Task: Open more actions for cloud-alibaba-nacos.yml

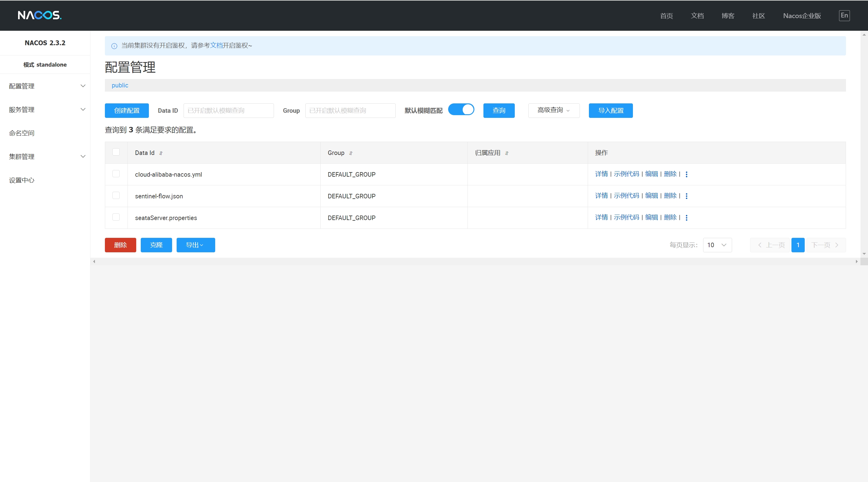Action: (686, 174)
